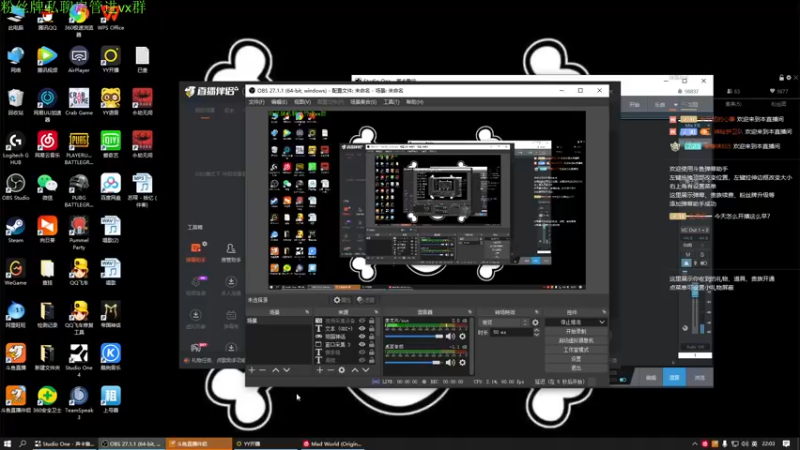Screen dimensions: 800x450
Task: Pop out the controls dock panel
Action: tap(604, 312)
